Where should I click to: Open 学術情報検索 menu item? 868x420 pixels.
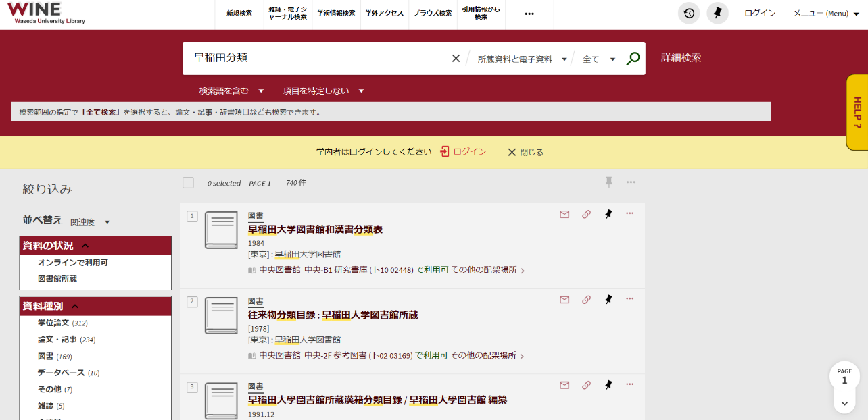tap(336, 14)
